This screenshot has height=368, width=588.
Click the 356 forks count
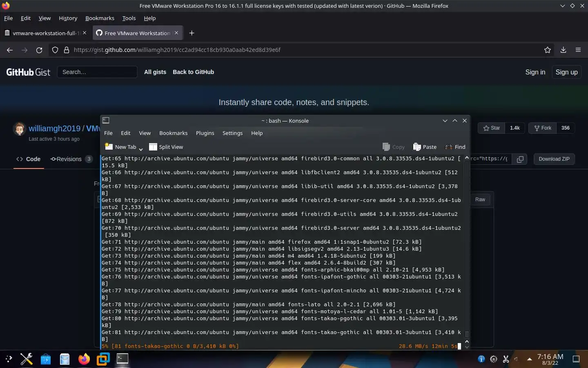tap(566, 128)
